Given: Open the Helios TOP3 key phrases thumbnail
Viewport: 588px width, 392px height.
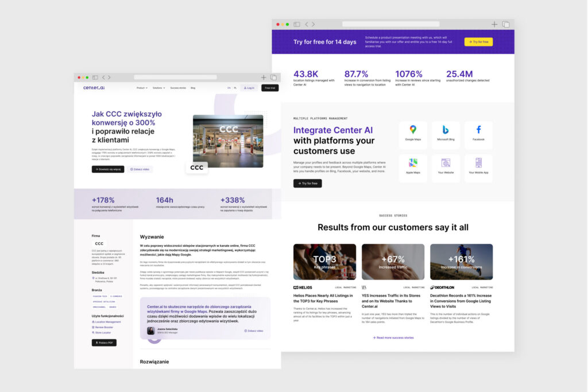Looking at the screenshot, I should coord(325,262).
